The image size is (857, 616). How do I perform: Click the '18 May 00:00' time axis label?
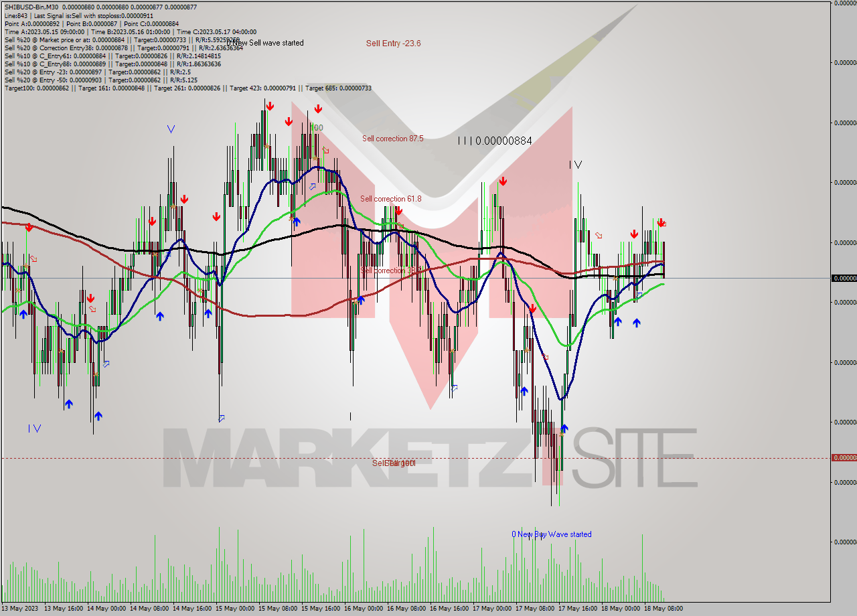(620, 609)
